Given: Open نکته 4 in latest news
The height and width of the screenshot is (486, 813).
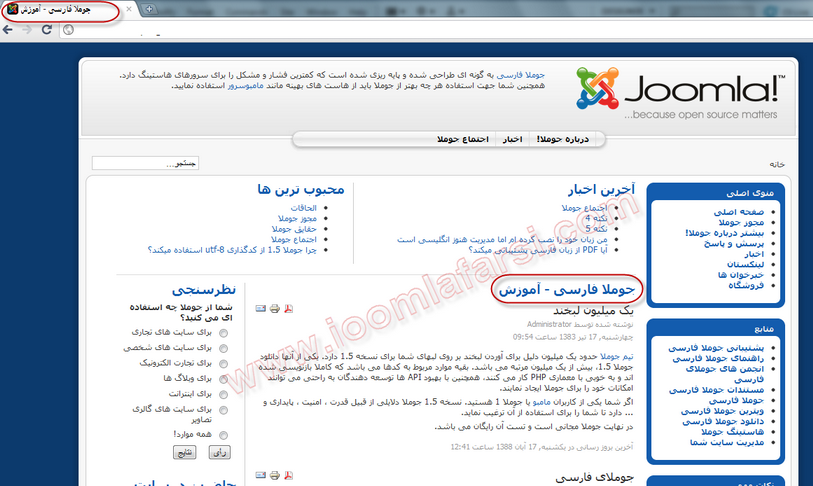Looking at the screenshot, I should point(596,218).
